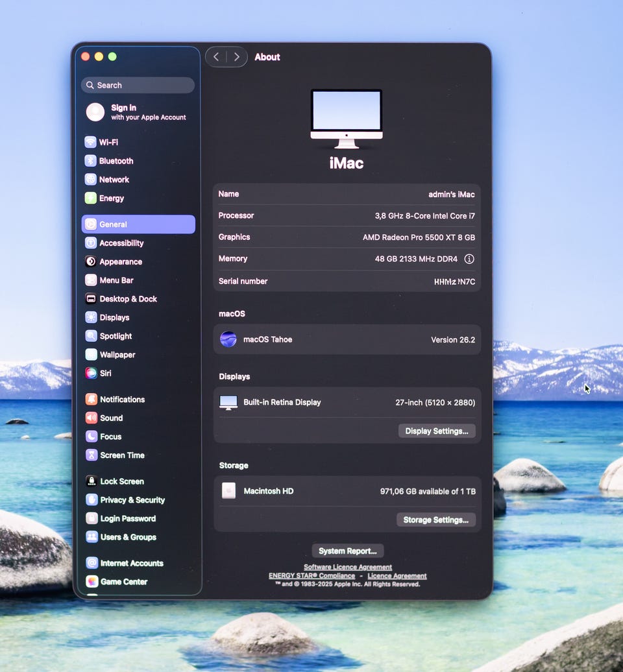Click the Spotlight sidebar icon
The height and width of the screenshot is (672, 623).
(x=91, y=336)
